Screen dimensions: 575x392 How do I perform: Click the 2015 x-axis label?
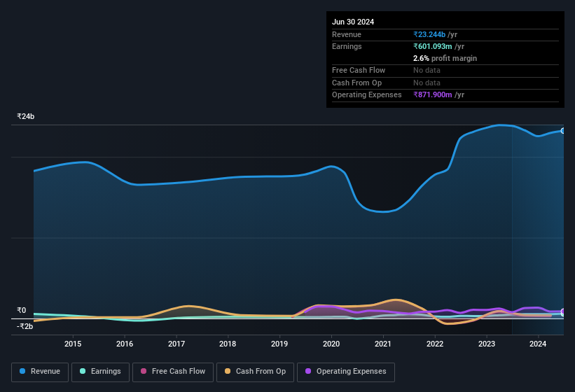click(x=73, y=344)
